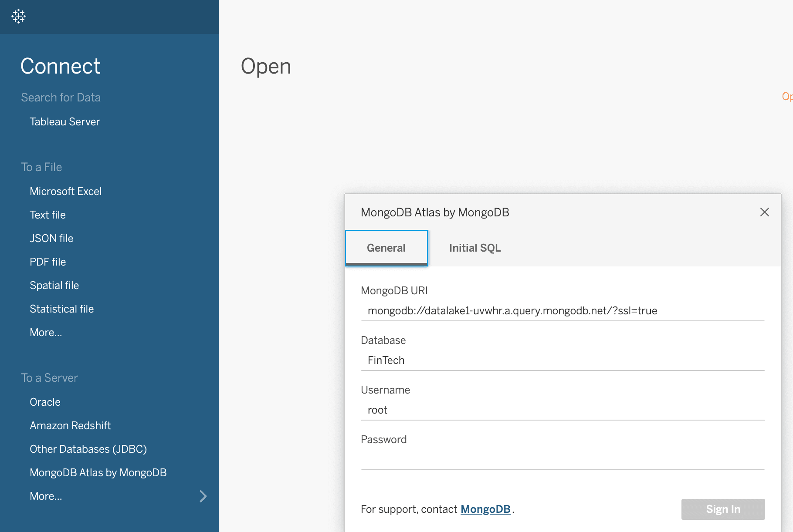Click the Tableau logo icon
This screenshot has height=532, width=793.
tap(19, 16)
